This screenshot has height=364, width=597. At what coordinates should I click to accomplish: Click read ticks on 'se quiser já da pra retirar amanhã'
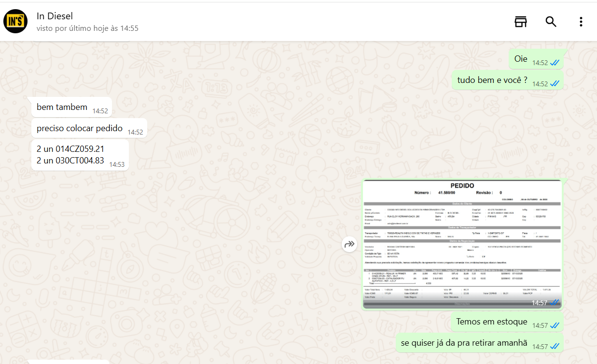point(555,347)
